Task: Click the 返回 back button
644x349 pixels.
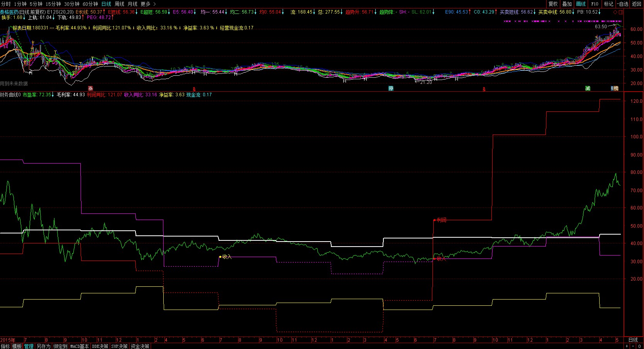Action: tap(637, 4)
